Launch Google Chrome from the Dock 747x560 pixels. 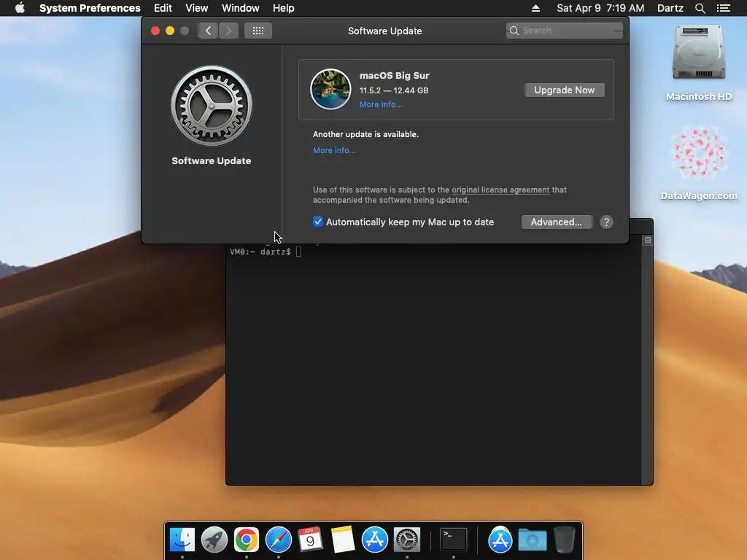pyautogui.click(x=247, y=540)
